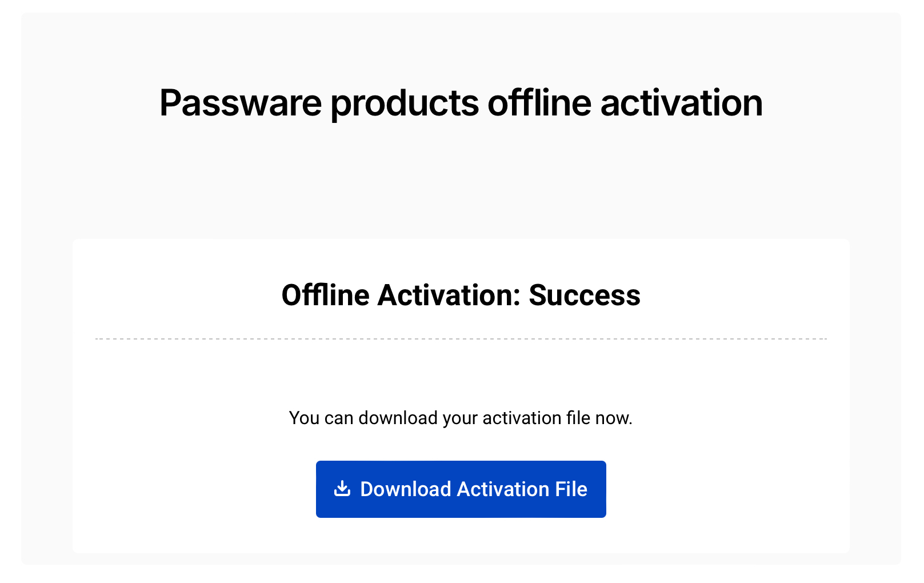Click the icon left of 'Download Activation File'
This screenshot has height=583, width=924.
point(342,489)
